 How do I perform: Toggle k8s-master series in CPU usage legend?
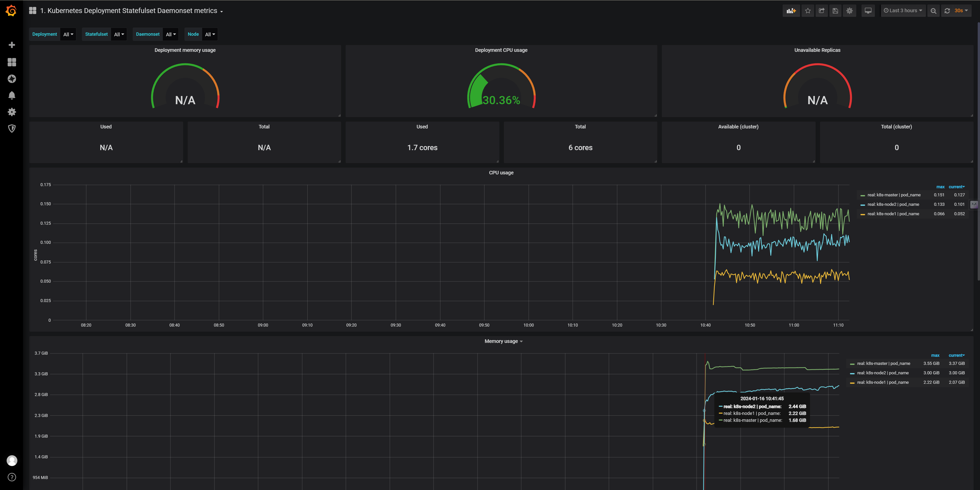click(894, 195)
